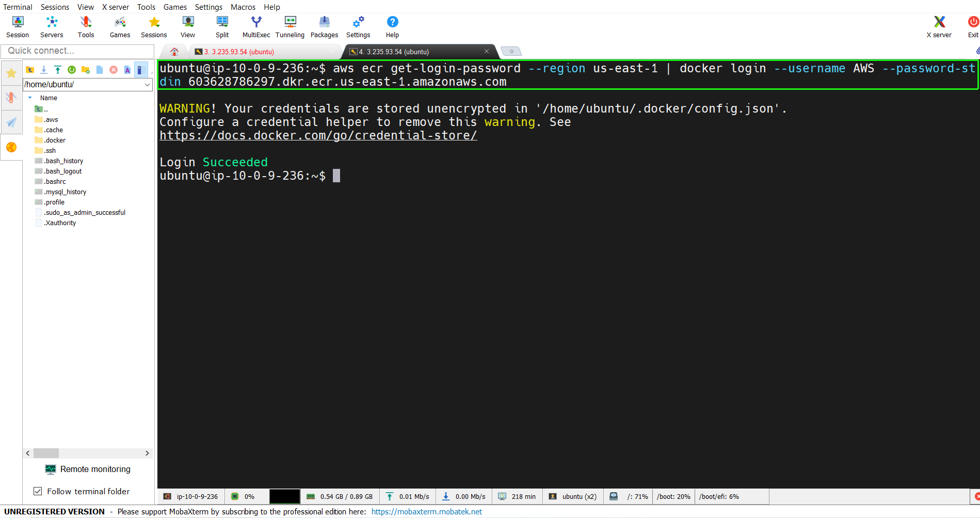Refresh the SFTP folder listing
Screen dimensions: 980x518
point(72,70)
